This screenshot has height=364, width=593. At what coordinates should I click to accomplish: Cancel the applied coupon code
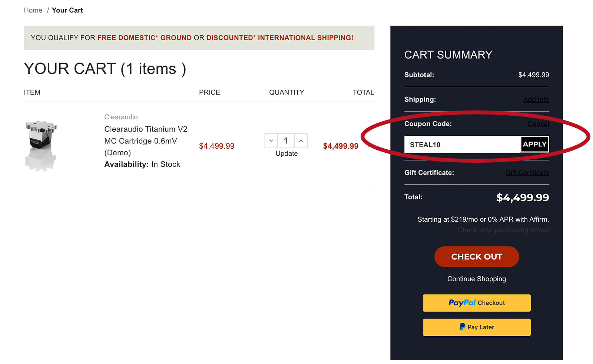point(538,124)
